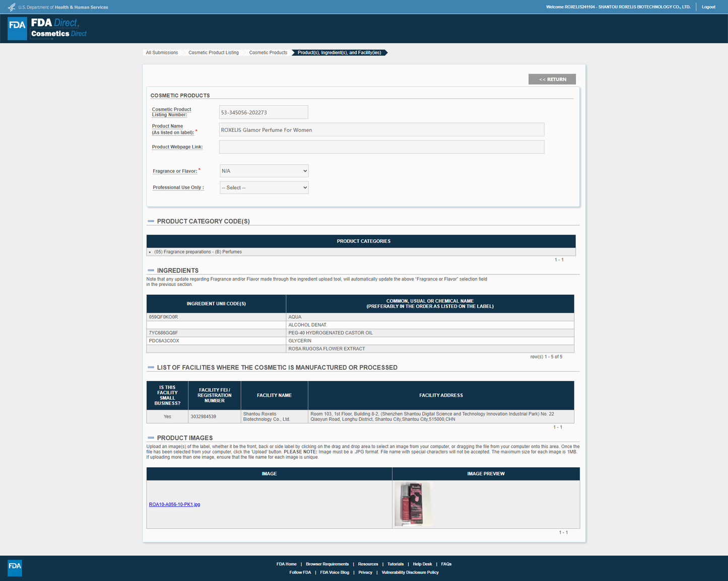The width and height of the screenshot is (728, 581).
Task: Open Browser Requirements footer link
Action: pos(327,564)
